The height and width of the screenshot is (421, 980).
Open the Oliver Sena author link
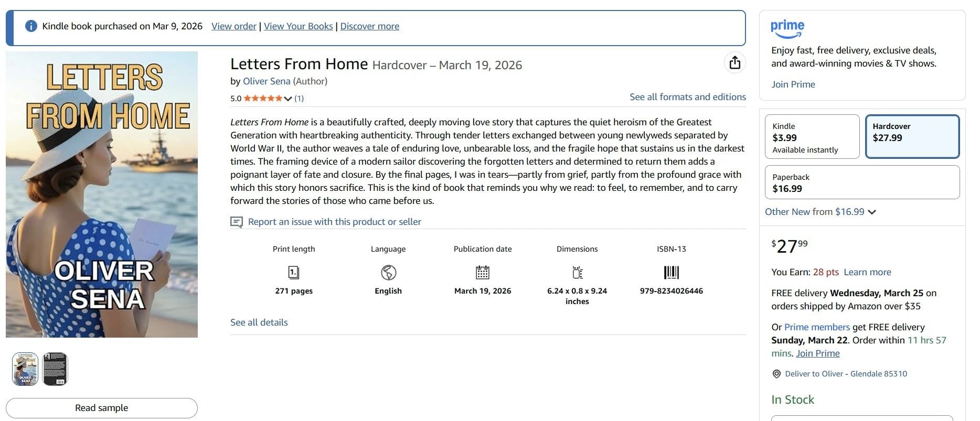coord(266,81)
